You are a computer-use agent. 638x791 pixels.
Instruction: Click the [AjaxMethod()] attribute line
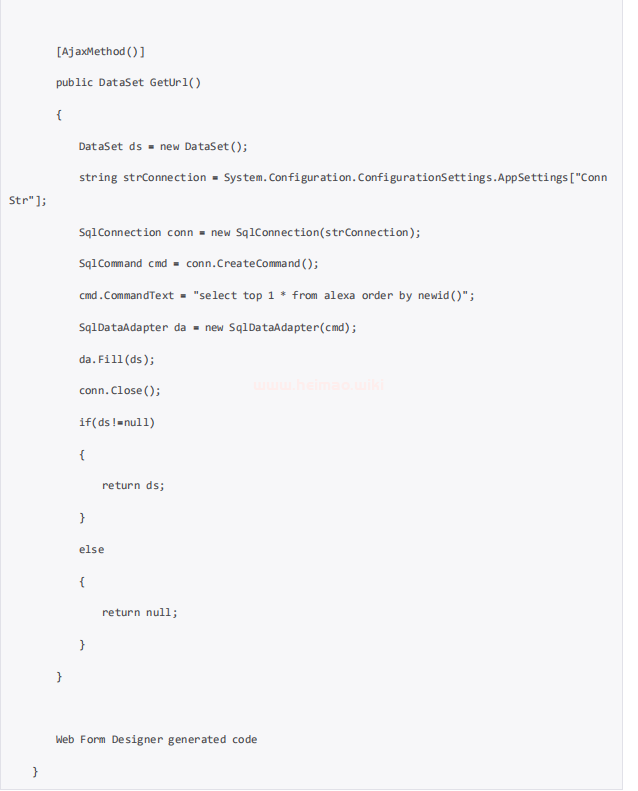pyautogui.click(x=100, y=51)
